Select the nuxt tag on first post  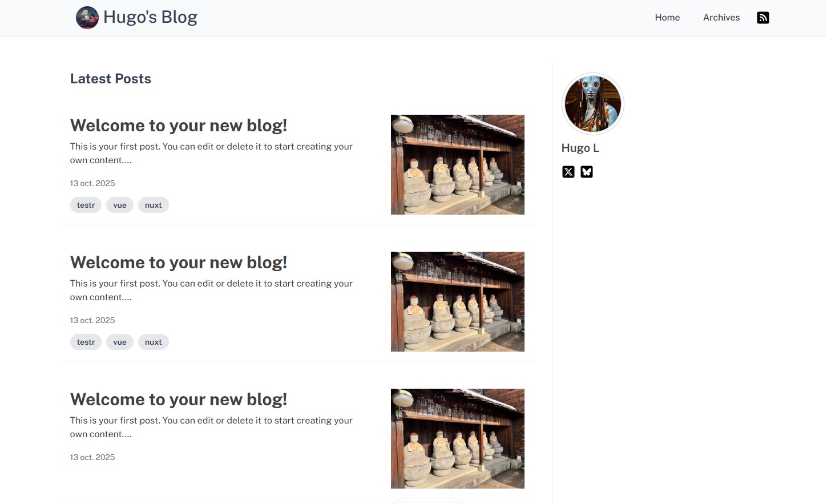pyautogui.click(x=153, y=205)
